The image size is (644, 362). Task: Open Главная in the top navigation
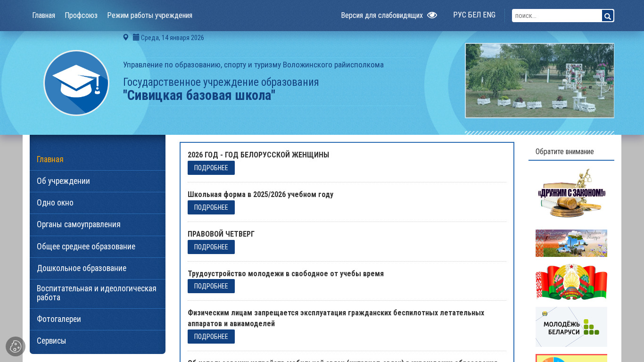[43, 15]
